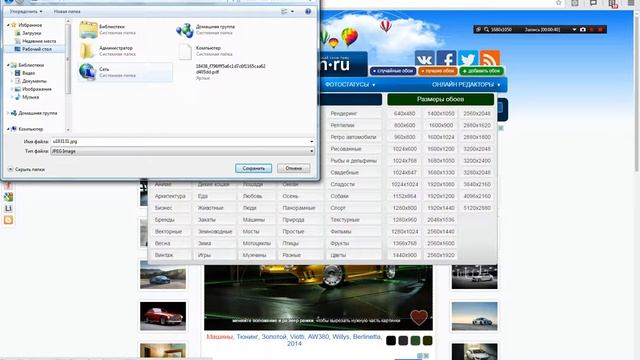Select the 1920x1080 wallpaper size
This screenshot has width=640, height=360.
[x=441, y=184]
